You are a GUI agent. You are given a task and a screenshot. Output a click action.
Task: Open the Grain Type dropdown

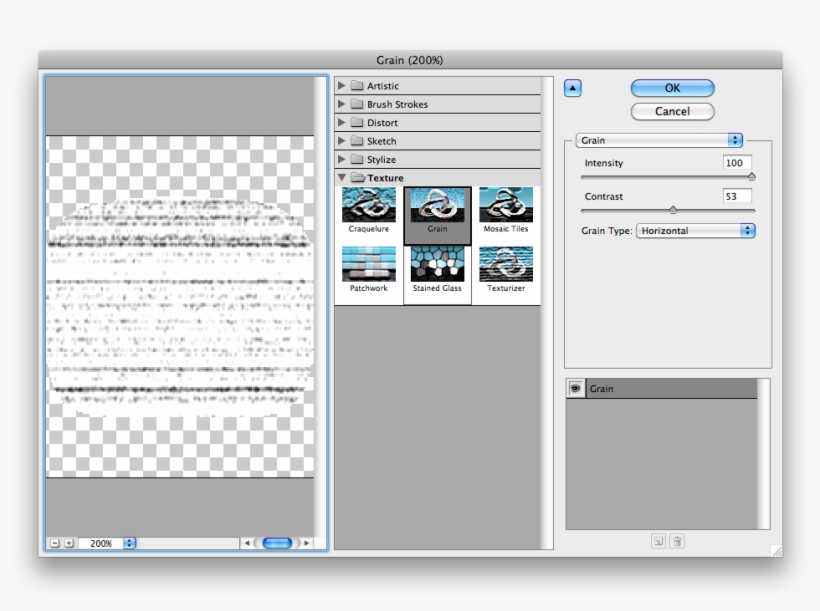coord(695,230)
